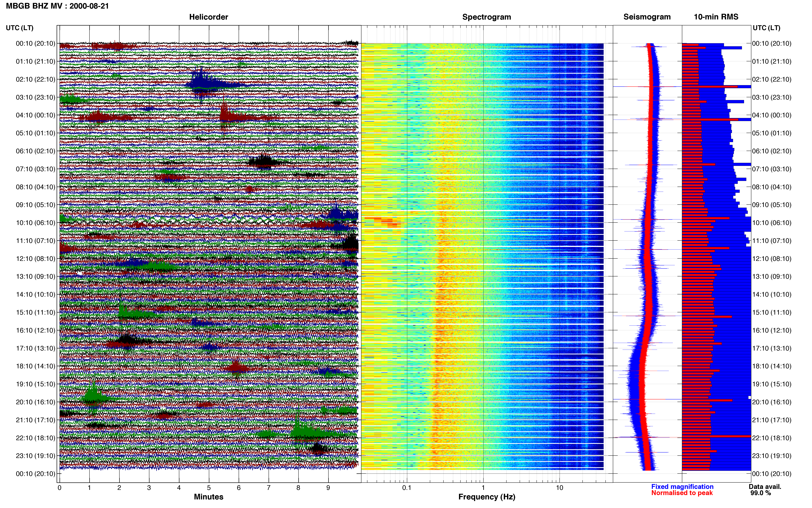Click right time label '15:10 (11:10)'
Screen dimensions: 812x508
[x=772, y=313]
